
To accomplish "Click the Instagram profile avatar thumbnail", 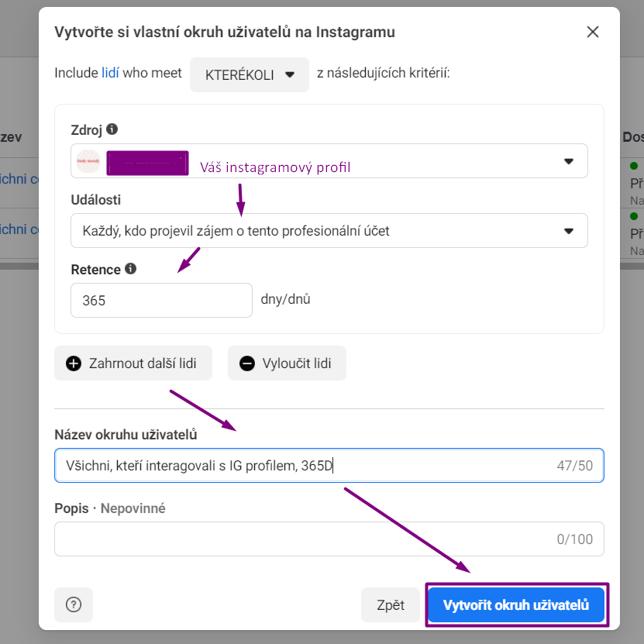I will (89, 161).
